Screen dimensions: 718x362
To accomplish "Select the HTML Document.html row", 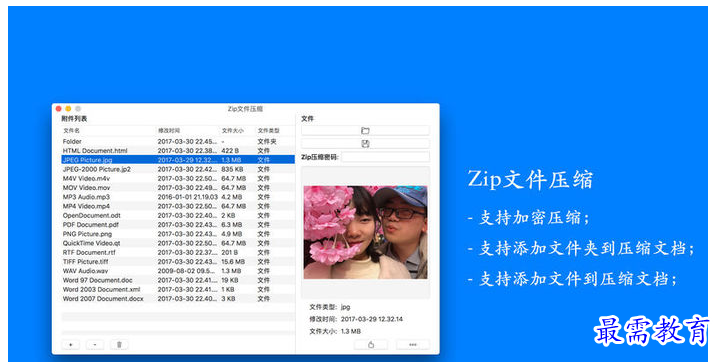I will [178, 151].
